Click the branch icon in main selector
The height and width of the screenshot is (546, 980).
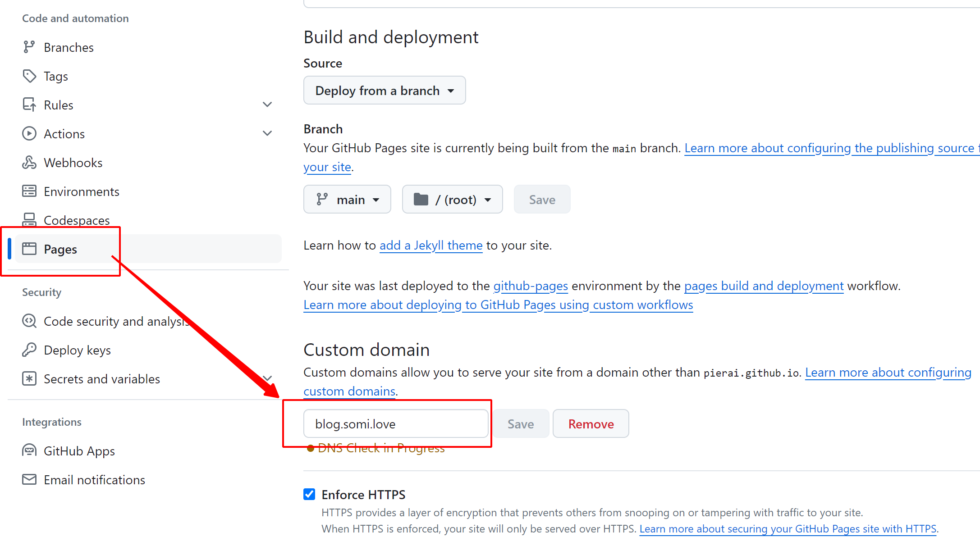pyautogui.click(x=322, y=199)
